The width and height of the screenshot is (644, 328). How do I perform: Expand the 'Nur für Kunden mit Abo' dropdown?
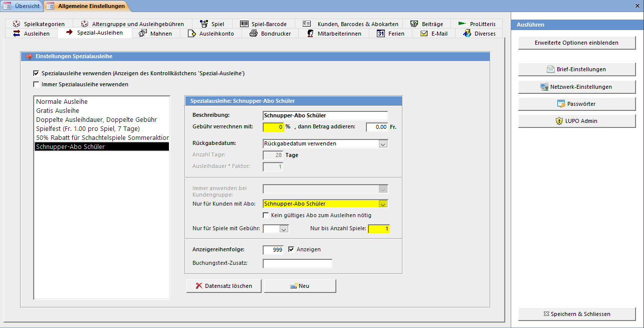383,204
